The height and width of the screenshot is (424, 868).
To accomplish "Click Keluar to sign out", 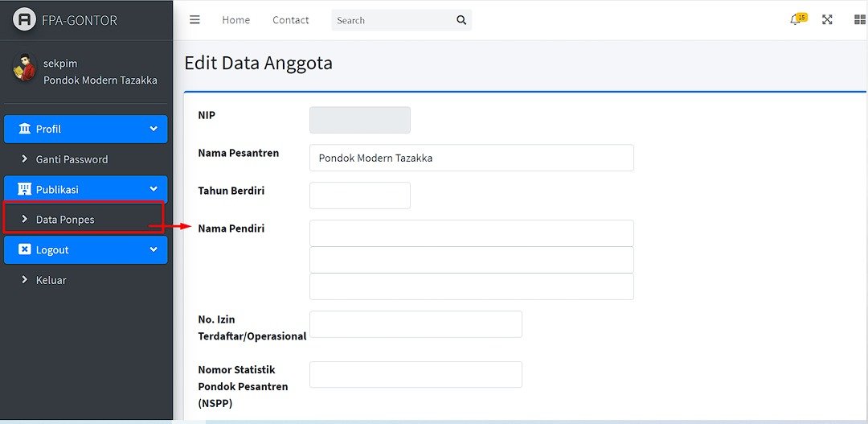I will point(51,280).
